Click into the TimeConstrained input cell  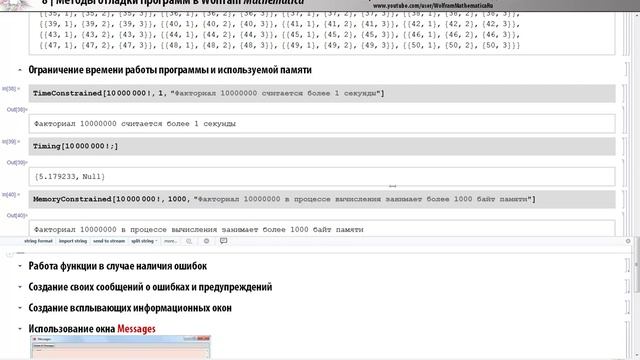click(x=322, y=93)
